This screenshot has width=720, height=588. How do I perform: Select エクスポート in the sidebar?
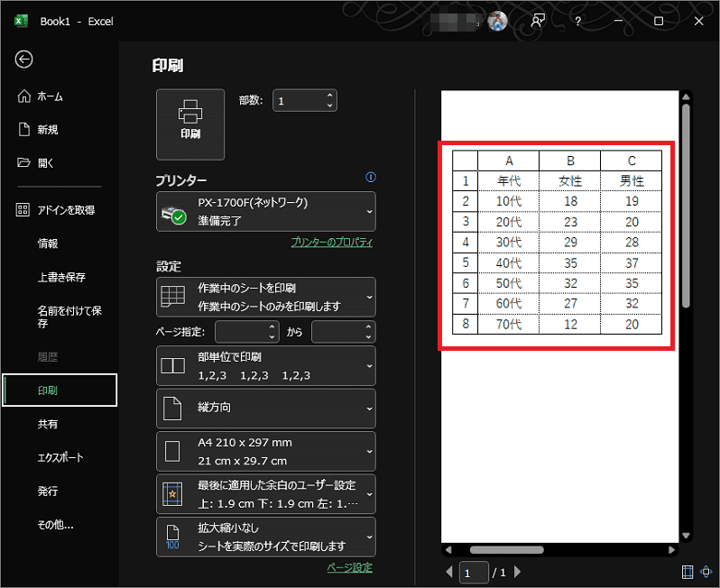pyautogui.click(x=60, y=457)
